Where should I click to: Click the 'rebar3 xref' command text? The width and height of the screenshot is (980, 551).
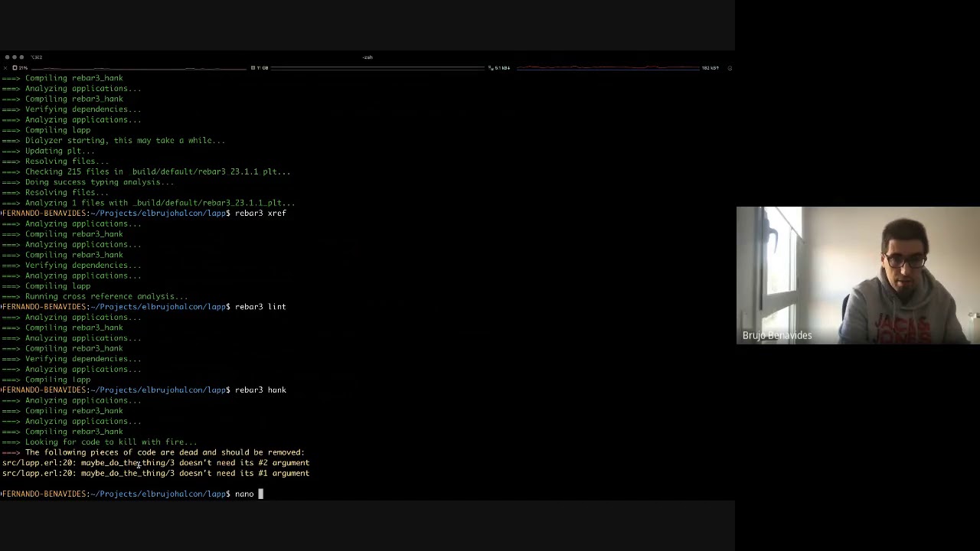click(260, 214)
